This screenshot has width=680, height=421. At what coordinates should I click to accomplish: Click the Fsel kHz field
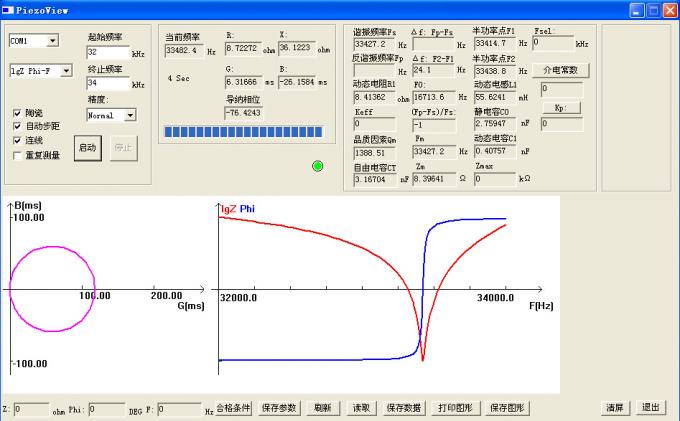pos(553,43)
